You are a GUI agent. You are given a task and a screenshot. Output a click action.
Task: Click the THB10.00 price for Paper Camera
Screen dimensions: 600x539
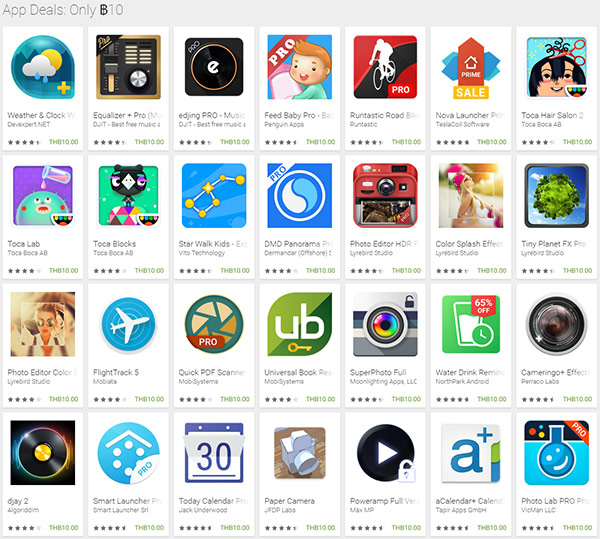pyautogui.click(x=320, y=528)
